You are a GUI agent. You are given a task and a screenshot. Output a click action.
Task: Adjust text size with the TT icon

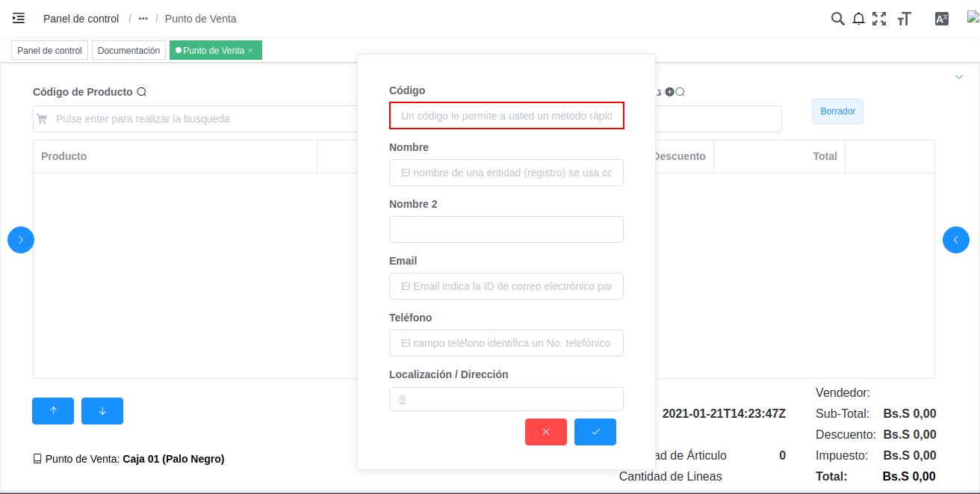904,18
